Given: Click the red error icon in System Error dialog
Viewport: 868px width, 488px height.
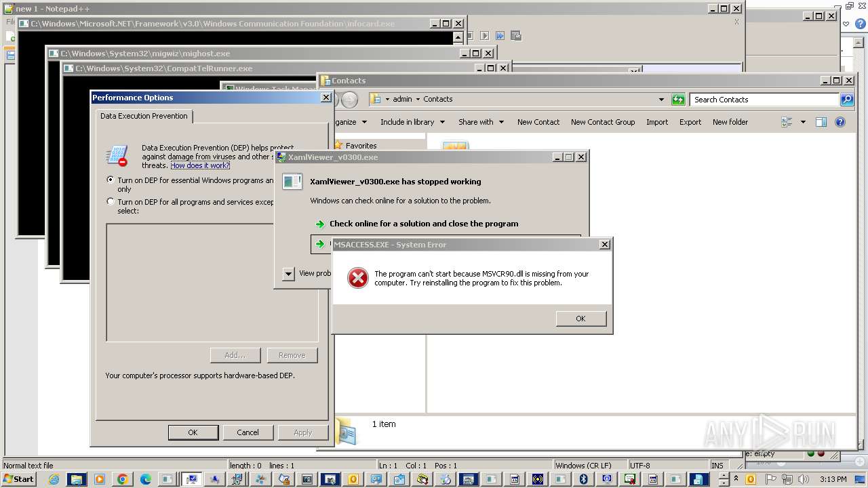Looking at the screenshot, I should [357, 278].
